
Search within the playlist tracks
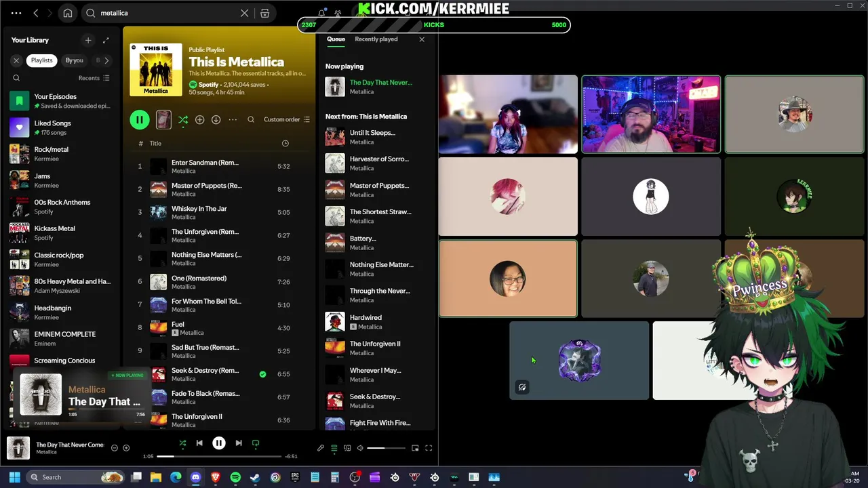point(251,119)
